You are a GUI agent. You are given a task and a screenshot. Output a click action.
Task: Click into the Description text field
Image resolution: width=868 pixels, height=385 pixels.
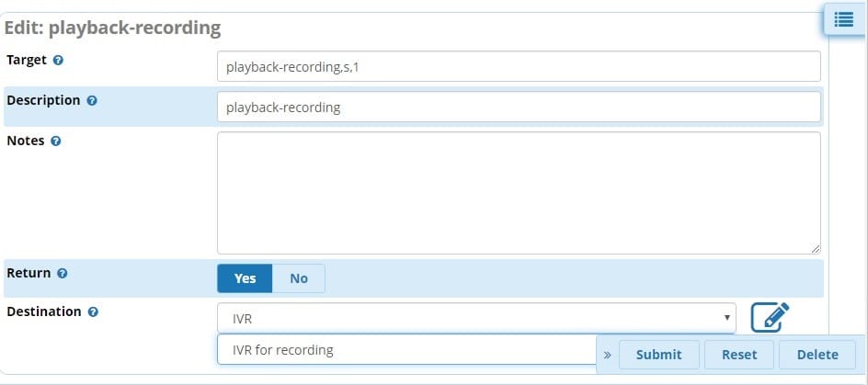(519, 107)
